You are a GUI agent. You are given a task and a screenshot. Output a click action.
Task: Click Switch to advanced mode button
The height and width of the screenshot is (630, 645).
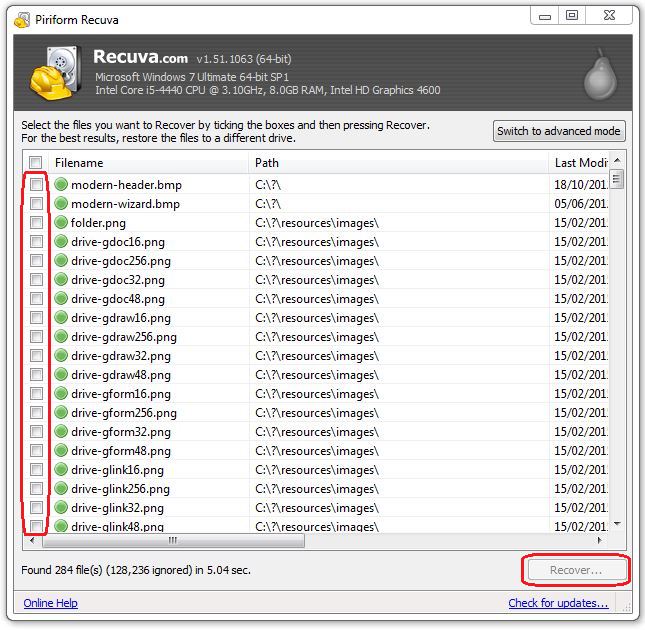[x=559, y=131]
